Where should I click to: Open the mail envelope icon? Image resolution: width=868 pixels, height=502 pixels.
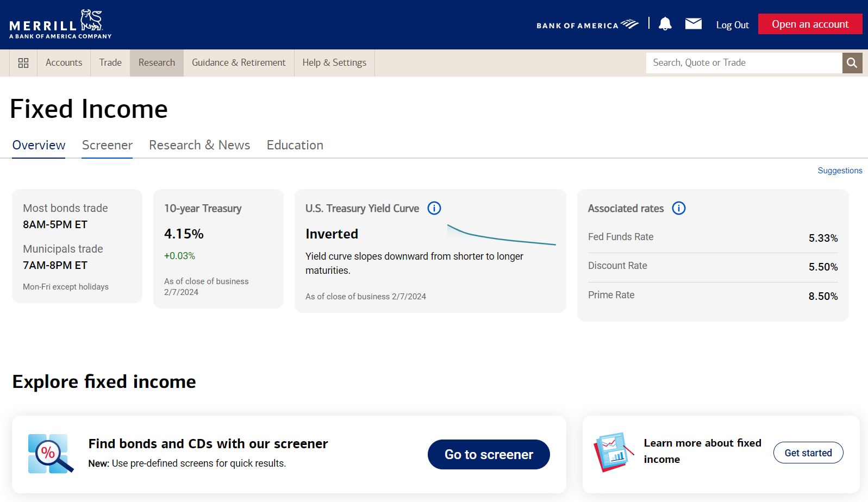pos(693,23)
